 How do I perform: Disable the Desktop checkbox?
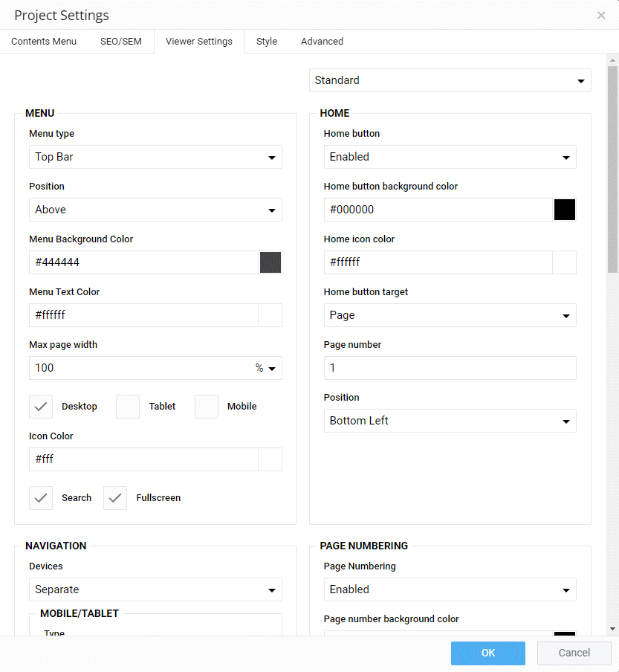click(x=41, y=406)
